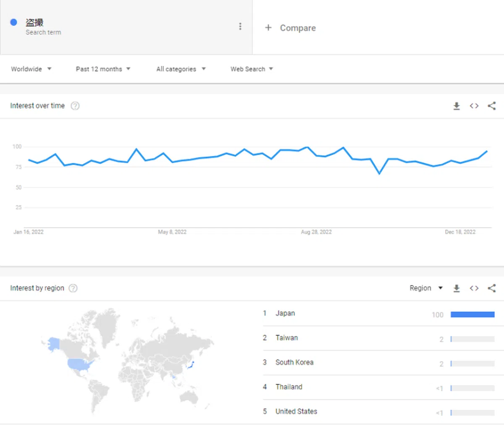The image size is (504, 425).
Task: Show help for Interest by region
Action: [73, 288]
